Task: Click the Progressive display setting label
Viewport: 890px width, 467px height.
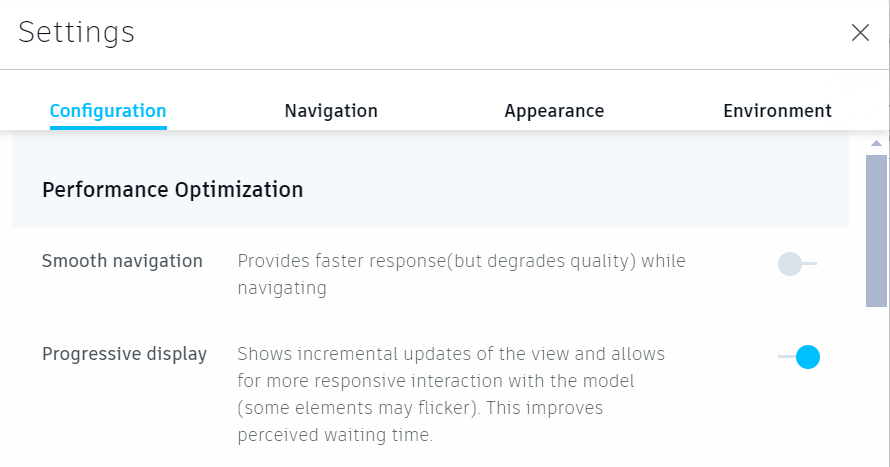Action: 124,354
